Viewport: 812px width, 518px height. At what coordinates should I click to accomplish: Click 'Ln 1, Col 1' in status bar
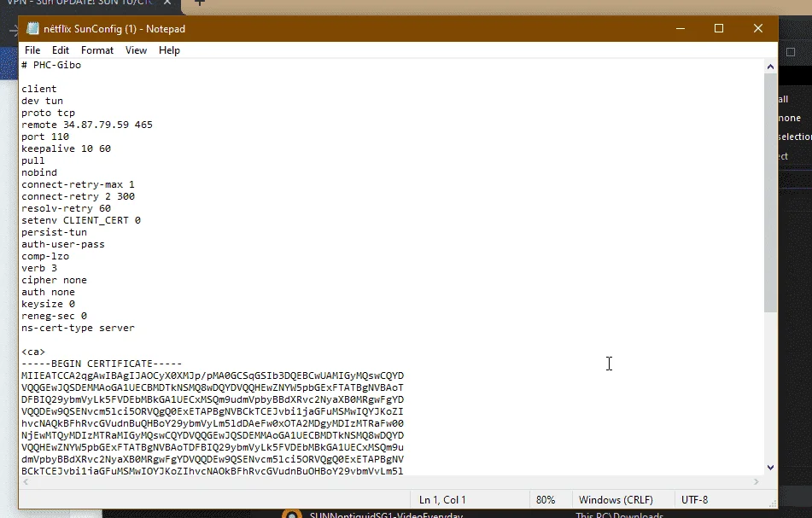pos(442,500)
